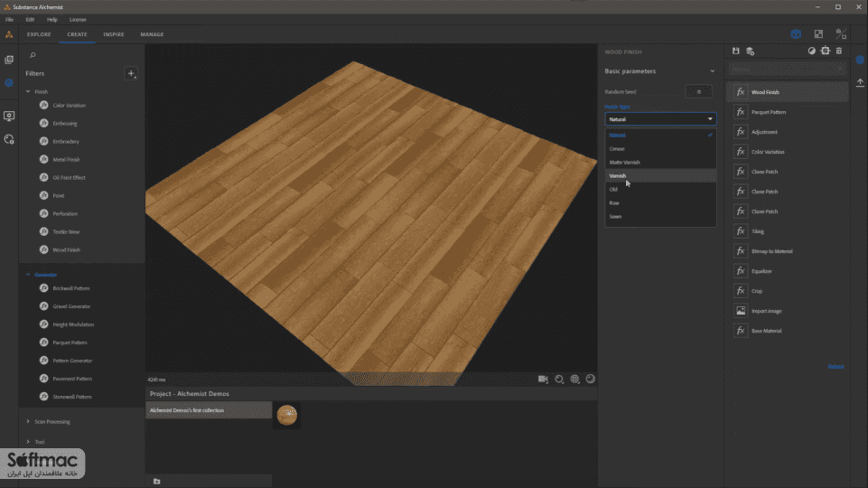Click the export arrow icon on the right sidebar
This screenshot has height=488, width=868.
coord(860,82)
